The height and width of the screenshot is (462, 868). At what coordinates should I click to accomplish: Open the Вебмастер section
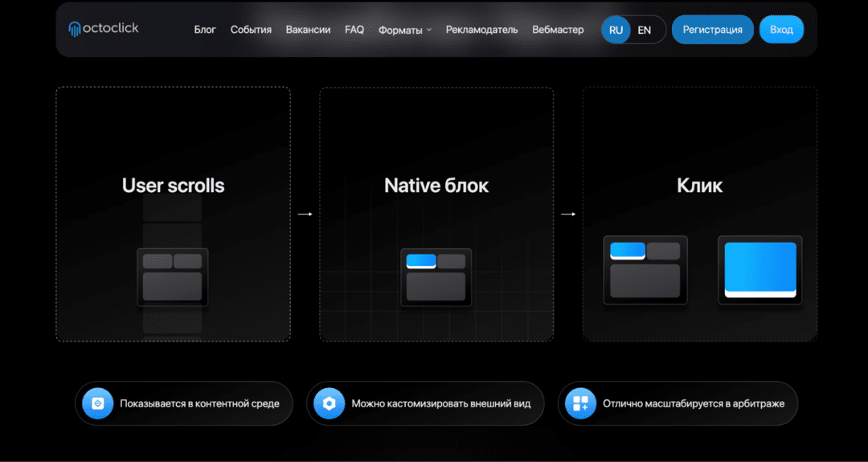pos(558,30)
